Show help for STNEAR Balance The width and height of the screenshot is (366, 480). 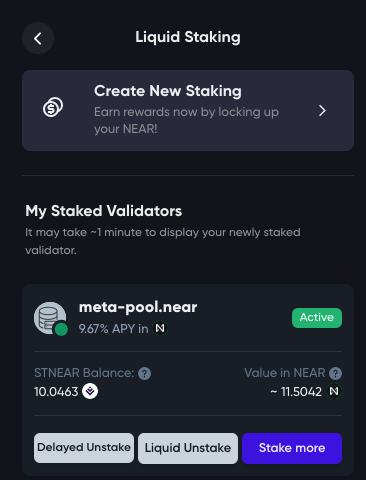tap(144, 373)
